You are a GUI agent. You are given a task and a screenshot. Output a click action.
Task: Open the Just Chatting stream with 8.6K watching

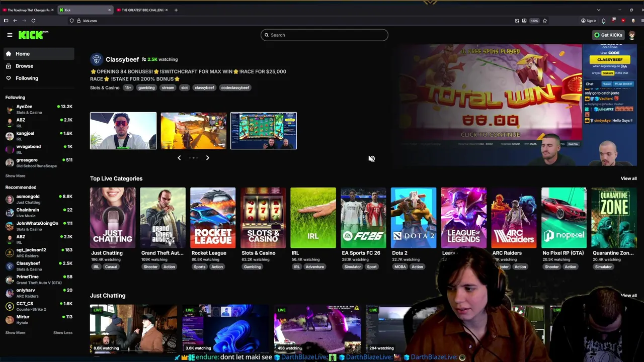click(x=133, y=329)
